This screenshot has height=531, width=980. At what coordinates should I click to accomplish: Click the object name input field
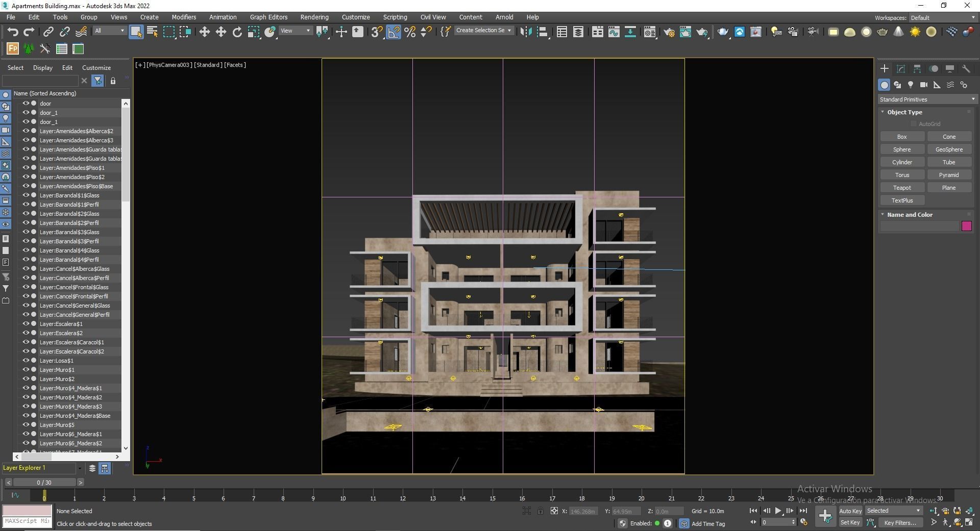click(x=919, y=226)
